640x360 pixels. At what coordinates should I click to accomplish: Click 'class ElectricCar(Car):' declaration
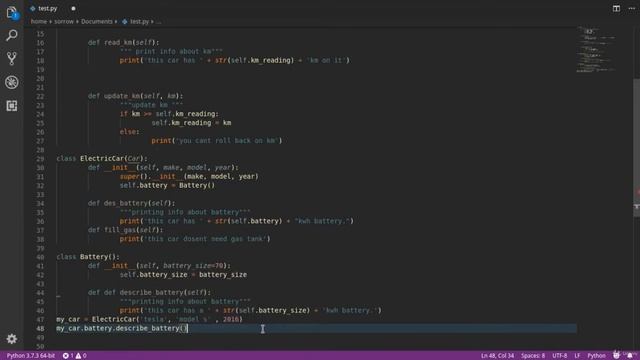tap(102, 159)
